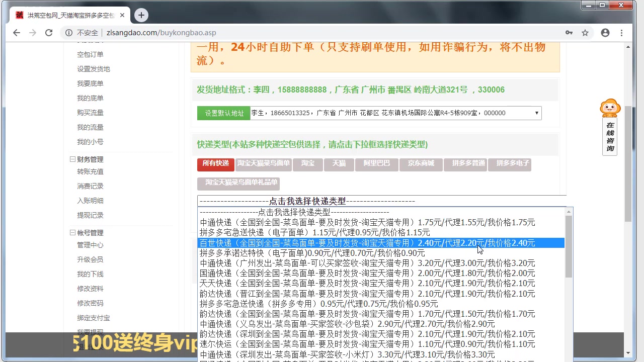Open 我的小号 in the sidebar
This screenshot has width=644, height=362.
pyautogui.click(x=90, y=142)
